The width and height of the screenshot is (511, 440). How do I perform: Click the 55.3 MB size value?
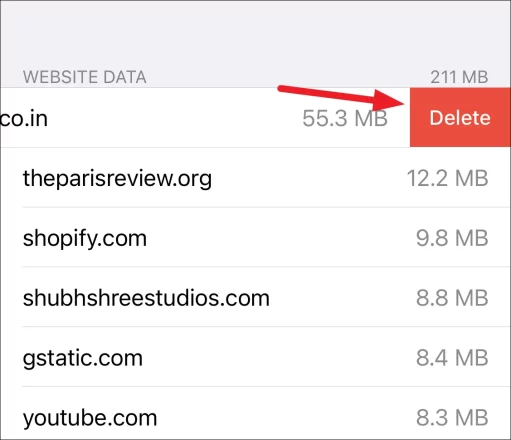345,118
